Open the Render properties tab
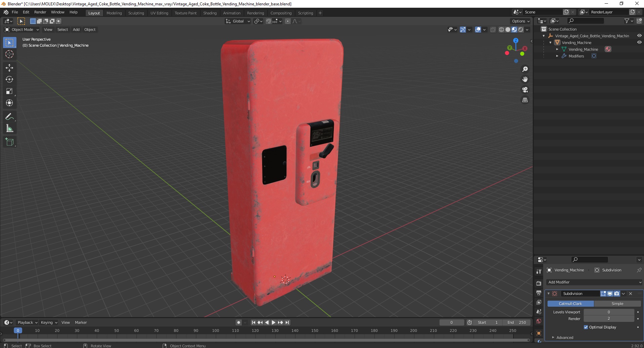 point(539,283)
